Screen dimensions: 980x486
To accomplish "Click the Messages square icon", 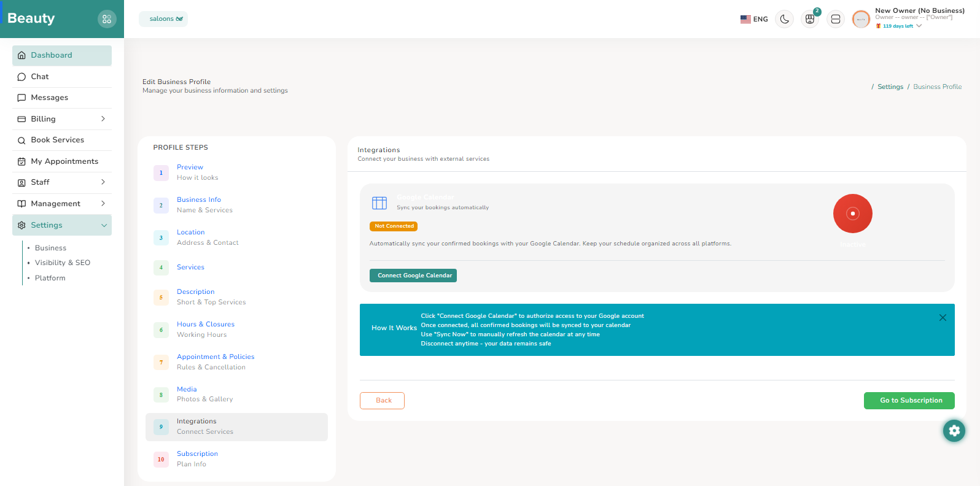I will [x=21, y=98].
